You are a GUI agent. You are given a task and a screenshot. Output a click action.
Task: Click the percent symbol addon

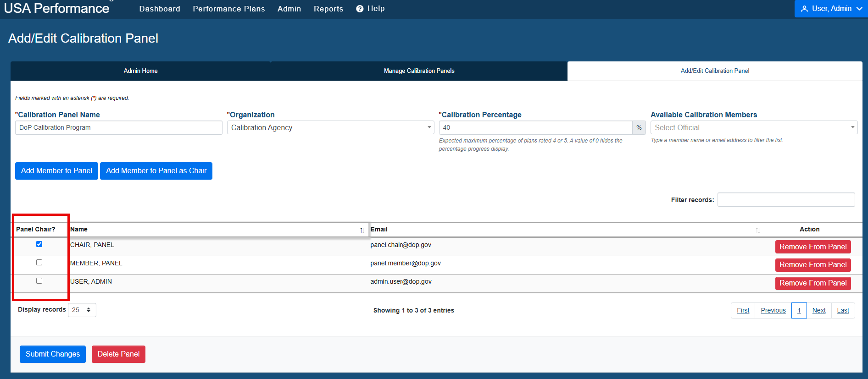[639, 127]
